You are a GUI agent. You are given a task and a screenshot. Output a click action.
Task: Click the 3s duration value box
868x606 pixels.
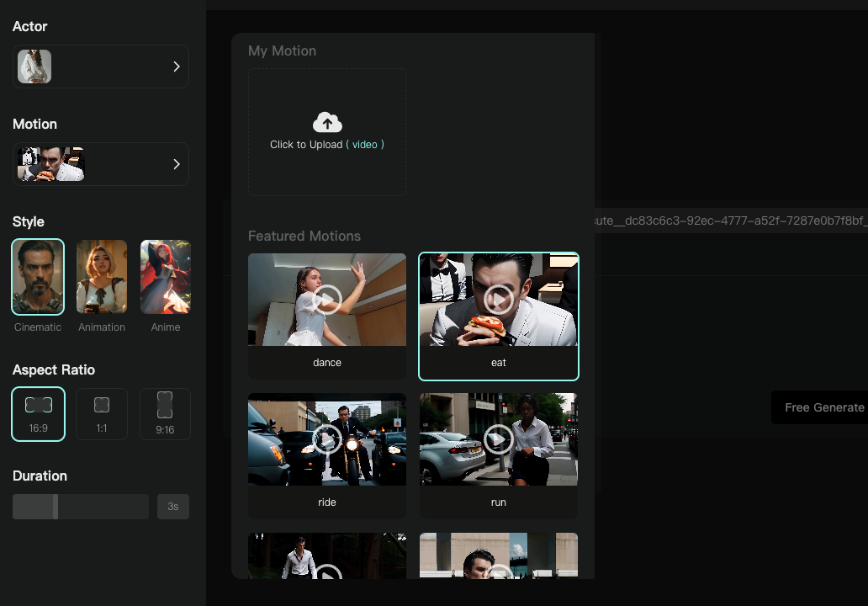tap(173, 507)
